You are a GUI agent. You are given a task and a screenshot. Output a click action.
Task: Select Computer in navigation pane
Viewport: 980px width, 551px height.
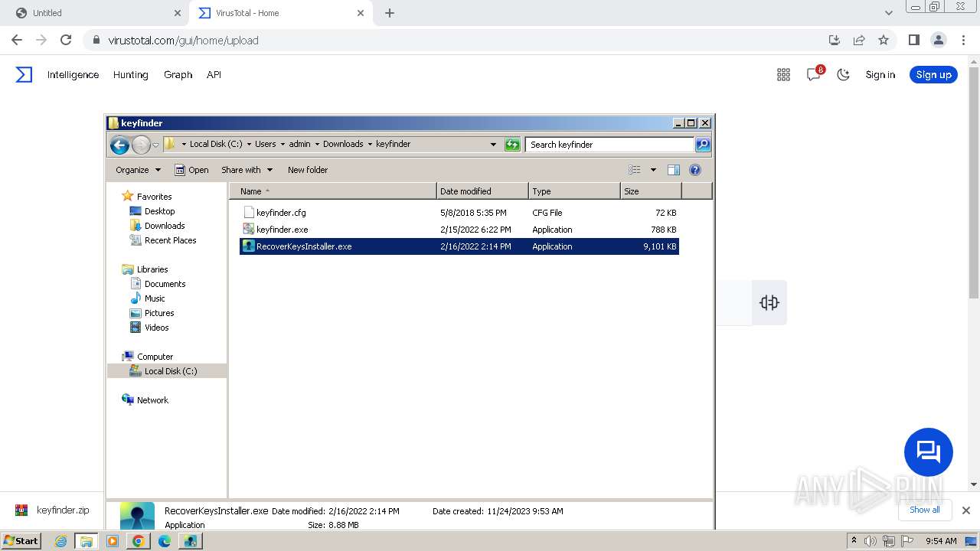(155, 357)
